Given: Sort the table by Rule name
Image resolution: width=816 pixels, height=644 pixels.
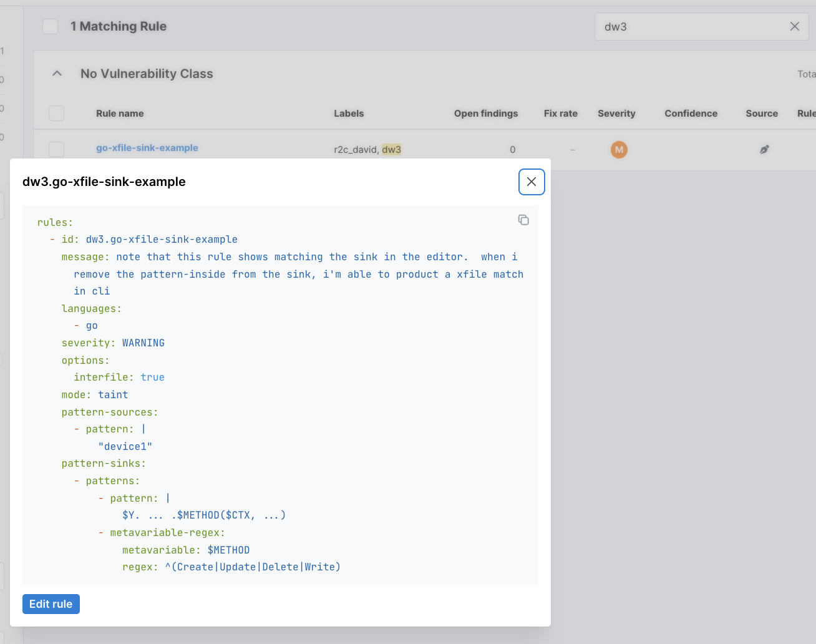Looking at the screenshot, I should tap(120, 113).
